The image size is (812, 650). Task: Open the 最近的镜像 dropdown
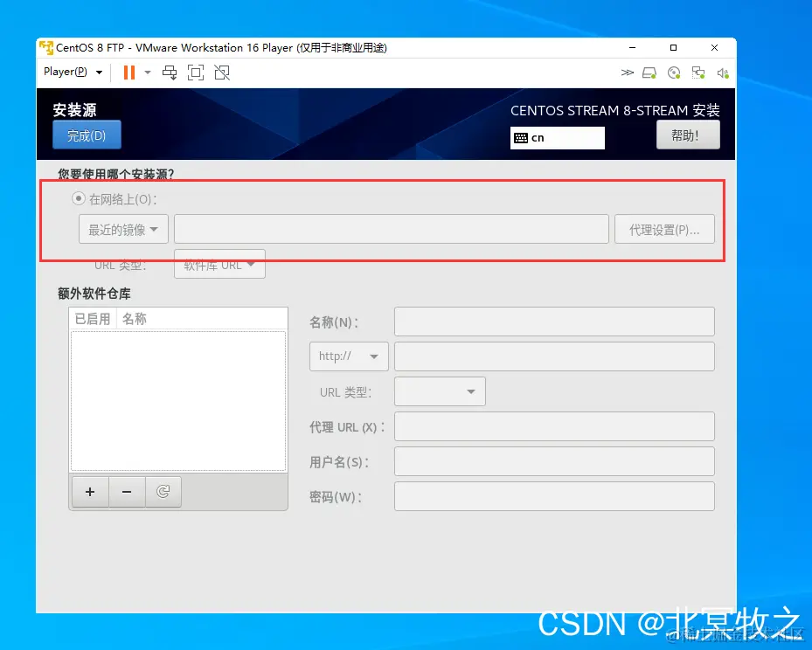point(123,229)
